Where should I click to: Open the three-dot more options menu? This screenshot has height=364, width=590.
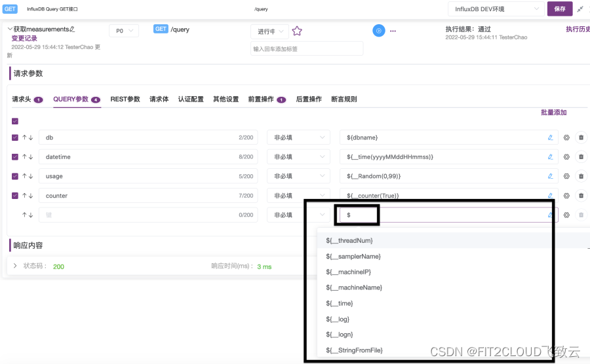(x=393, y=31)
